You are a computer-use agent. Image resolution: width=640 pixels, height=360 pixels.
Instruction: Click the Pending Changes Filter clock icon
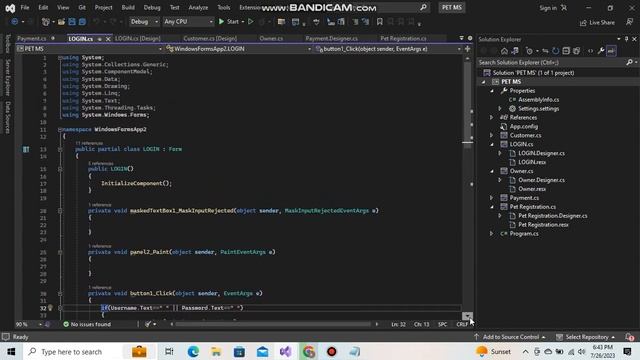pos(529,51)
